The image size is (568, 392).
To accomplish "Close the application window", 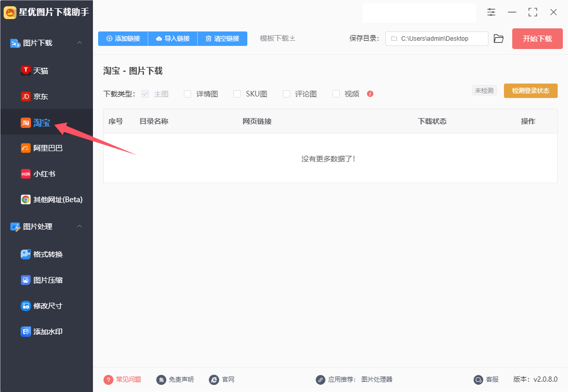I will click(553, 12).
